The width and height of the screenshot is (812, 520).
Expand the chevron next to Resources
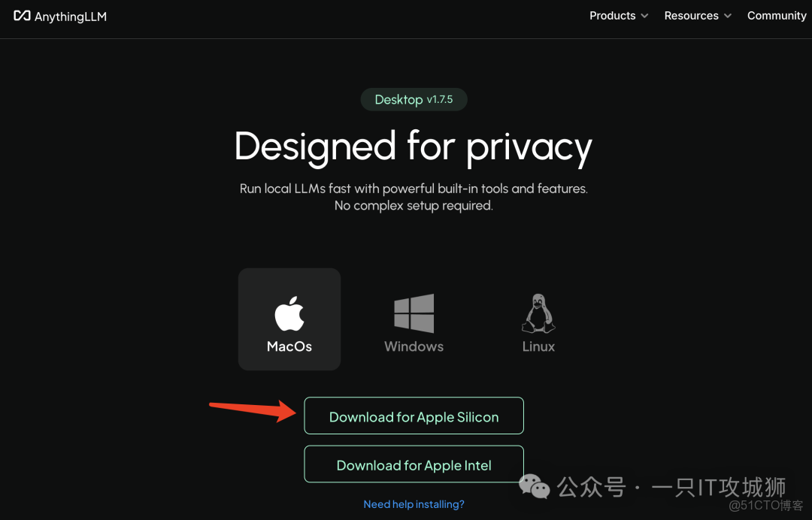click(727, 17)
